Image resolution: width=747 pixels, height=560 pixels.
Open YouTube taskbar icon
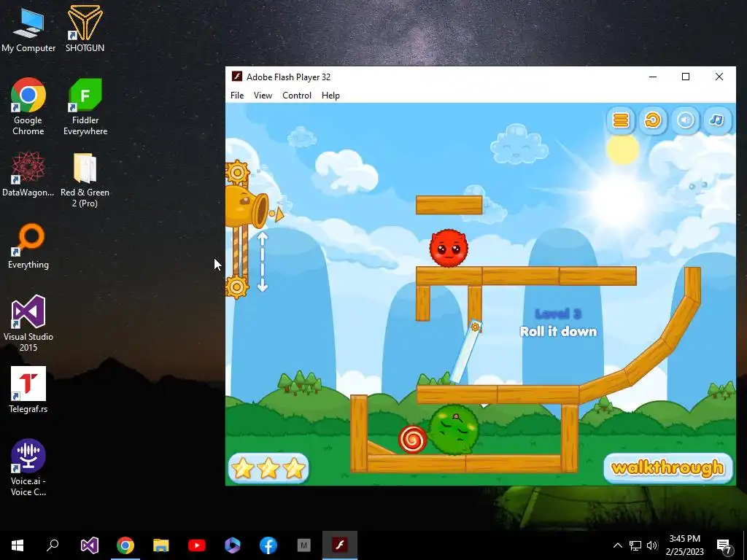(197, 545)
